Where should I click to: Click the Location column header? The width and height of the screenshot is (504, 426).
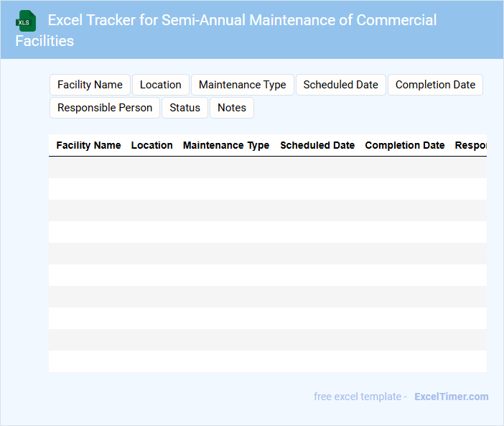click(152, 145)
